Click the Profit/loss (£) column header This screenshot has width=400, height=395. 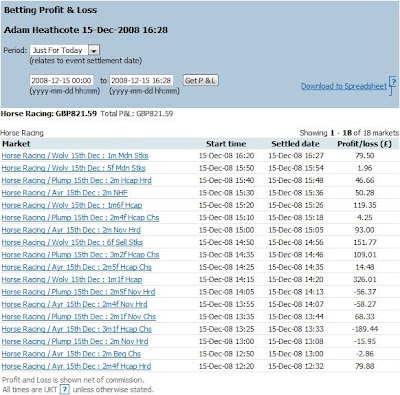pos(364,144)
